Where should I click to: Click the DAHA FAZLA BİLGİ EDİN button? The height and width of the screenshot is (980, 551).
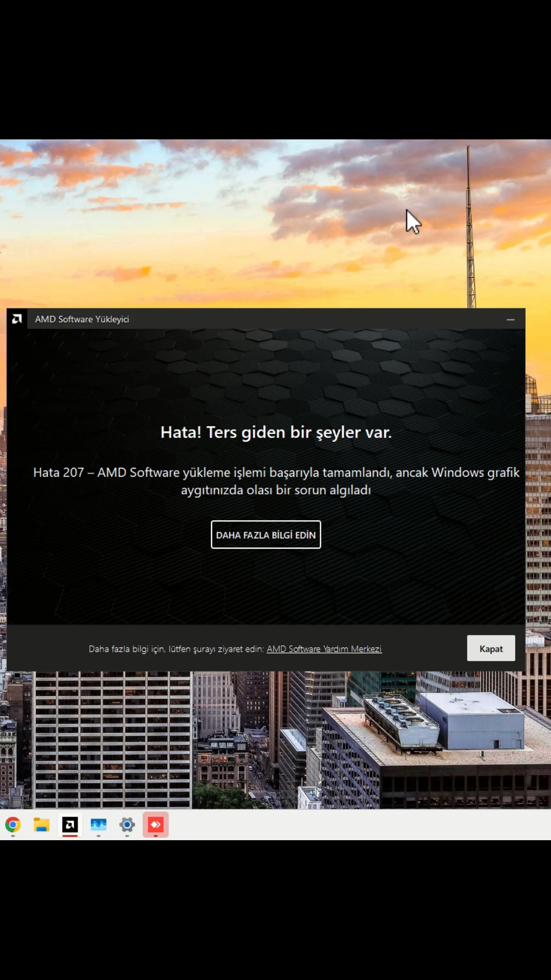(x=266, y=534)
